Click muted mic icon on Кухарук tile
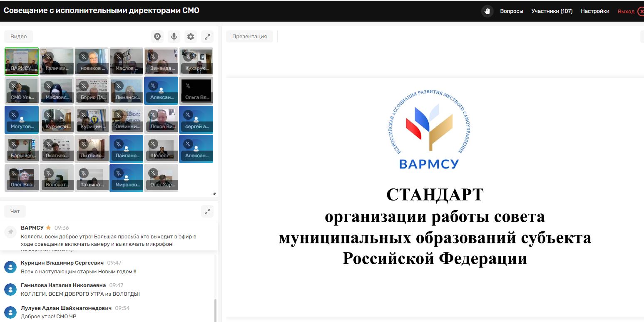 [x=188, y=57]
